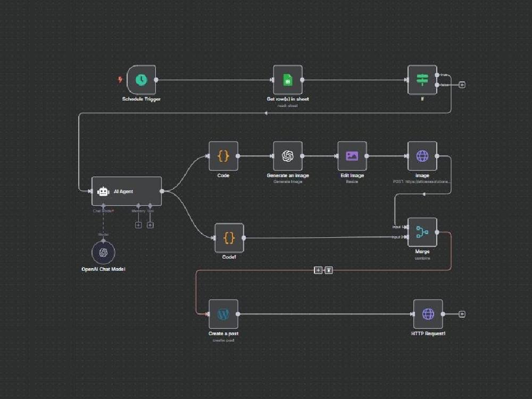Click the 'Create a post' label
This screenshot has width=532, height=399.
[223, 334]
